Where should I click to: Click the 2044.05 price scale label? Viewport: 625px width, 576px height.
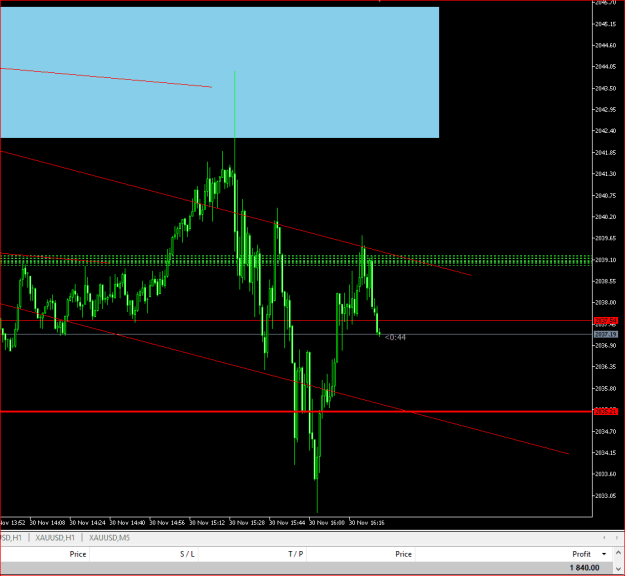pyautogui.click(x=605, y=67)
